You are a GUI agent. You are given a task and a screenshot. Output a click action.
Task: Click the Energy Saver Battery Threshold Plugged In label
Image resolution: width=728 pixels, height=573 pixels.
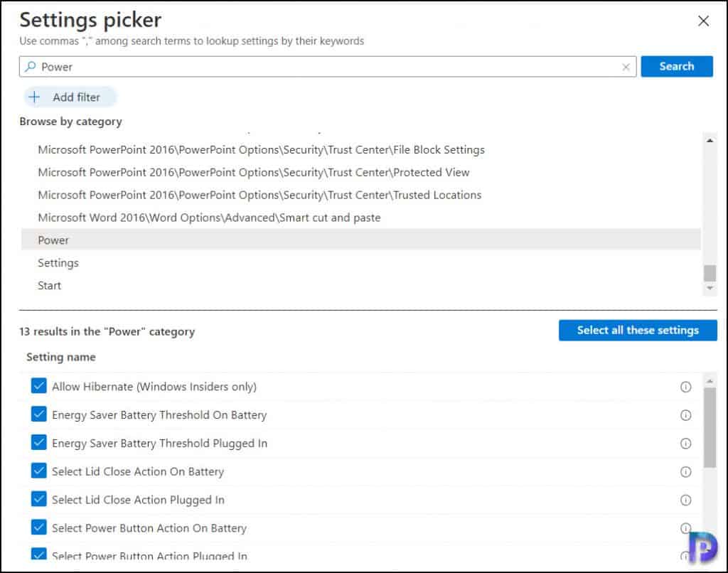pyautogui.click(x=160, y=444)
